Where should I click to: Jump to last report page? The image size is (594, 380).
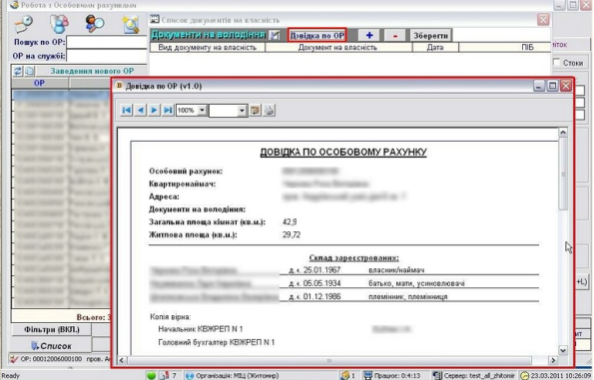(x=168, y=110)
